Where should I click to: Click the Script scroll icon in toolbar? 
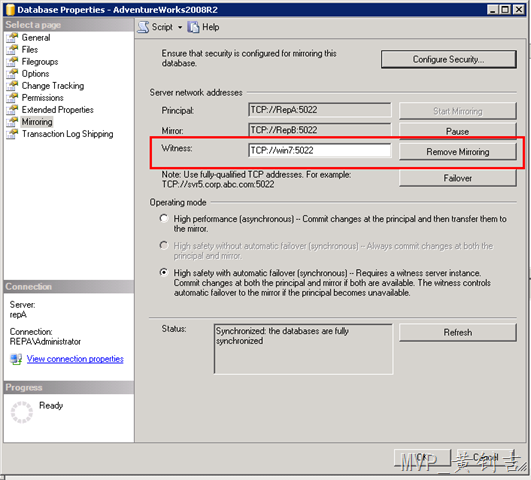click(x=143, y=27)
